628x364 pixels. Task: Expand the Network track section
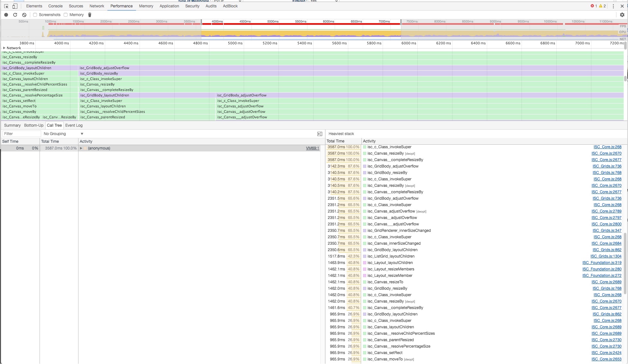point(4,48)
